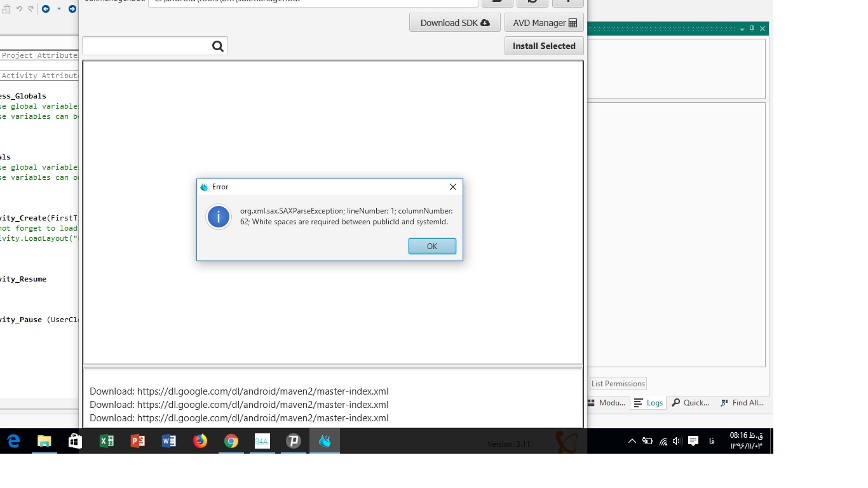Viewport: 868px width, 488px height.
Task: Open the Logs panel options dropdown arrow
Action: [x=742, y=29]
